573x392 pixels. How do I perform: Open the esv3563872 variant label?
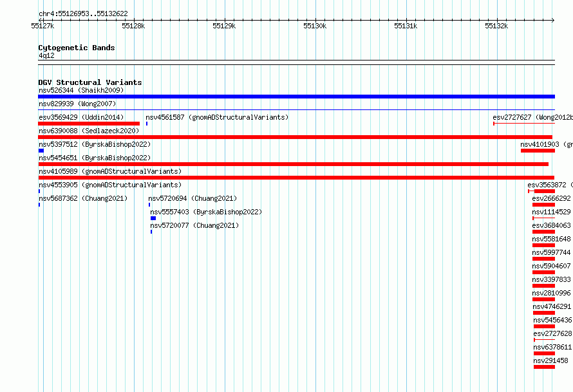coord(550,185)
